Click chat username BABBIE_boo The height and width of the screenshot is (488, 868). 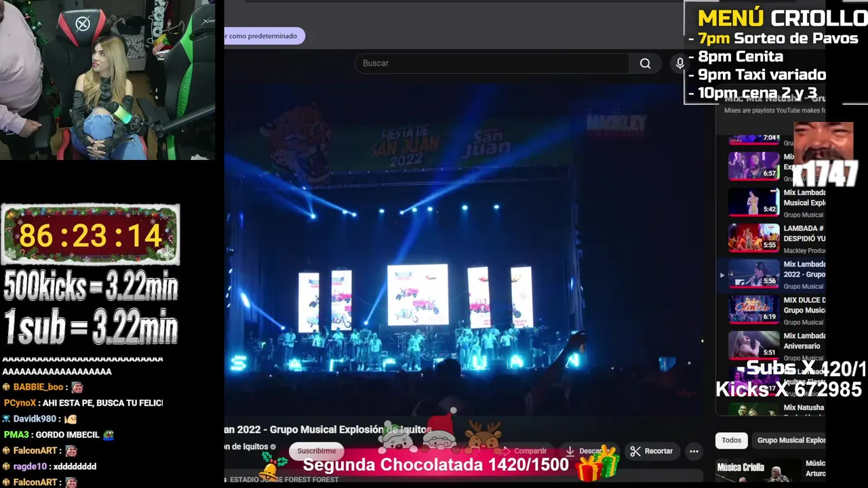38,387
